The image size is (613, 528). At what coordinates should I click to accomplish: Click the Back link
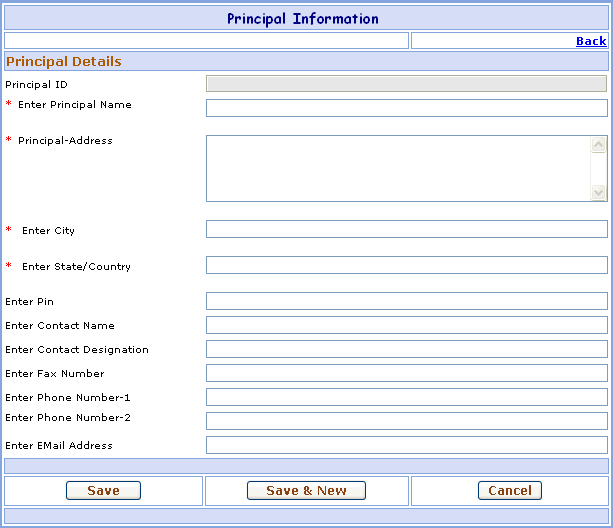[x=591, y=41]
